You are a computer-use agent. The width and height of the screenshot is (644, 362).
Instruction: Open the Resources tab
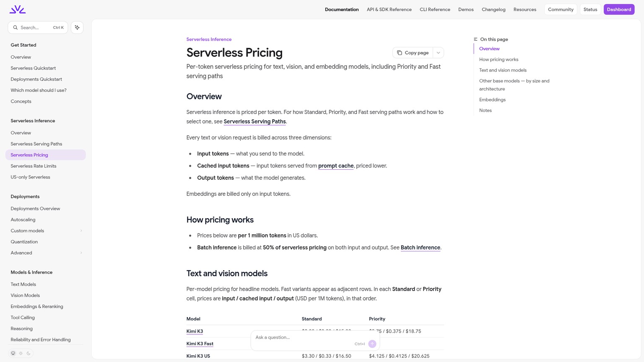(x=525, y=9)
